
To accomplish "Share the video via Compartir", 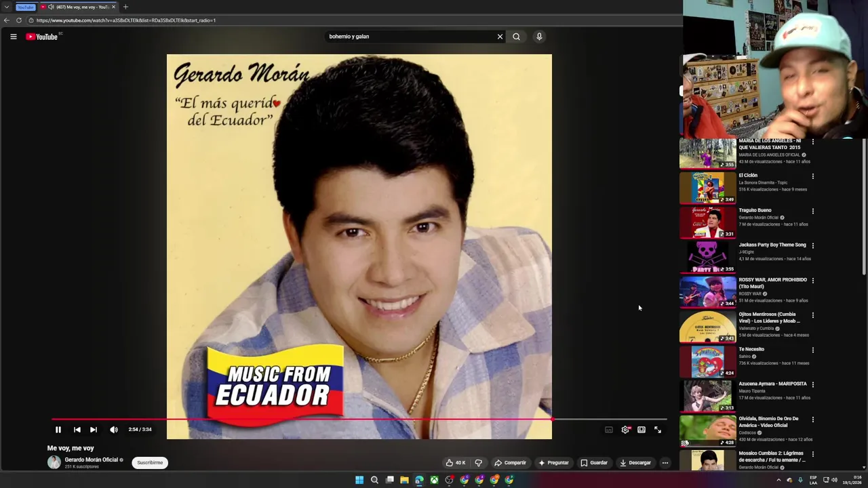I will [x=510, y=463].
